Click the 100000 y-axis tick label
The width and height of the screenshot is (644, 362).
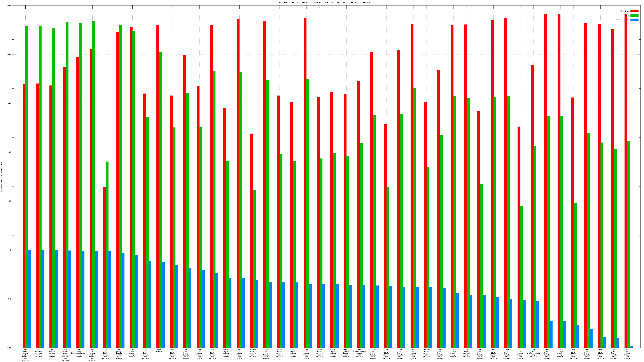tap(7, 5)
